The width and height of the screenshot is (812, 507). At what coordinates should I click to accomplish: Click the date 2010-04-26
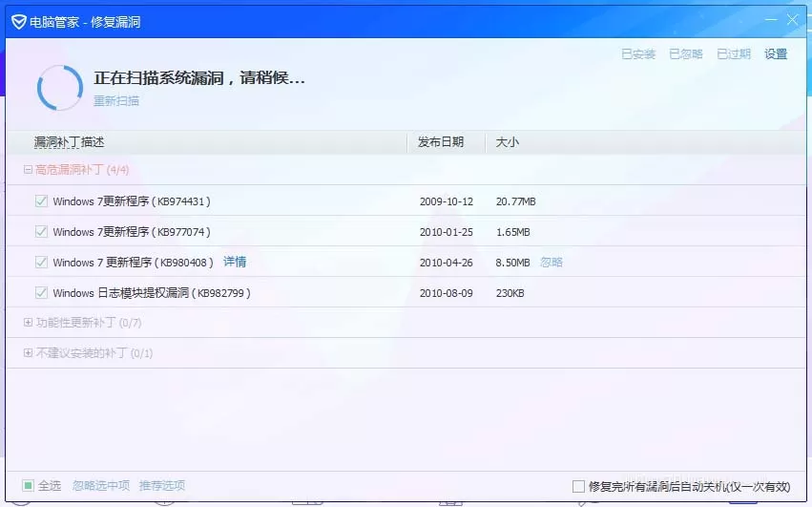447,263
